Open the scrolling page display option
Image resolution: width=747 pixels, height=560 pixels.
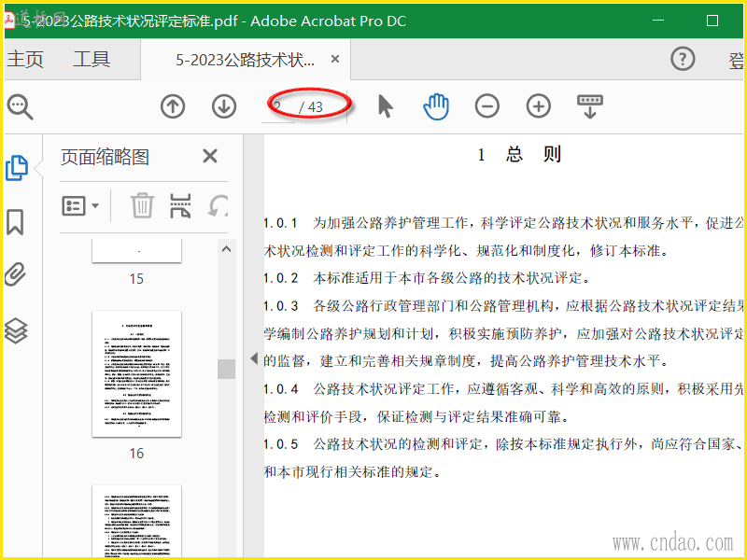coord(590,106)
